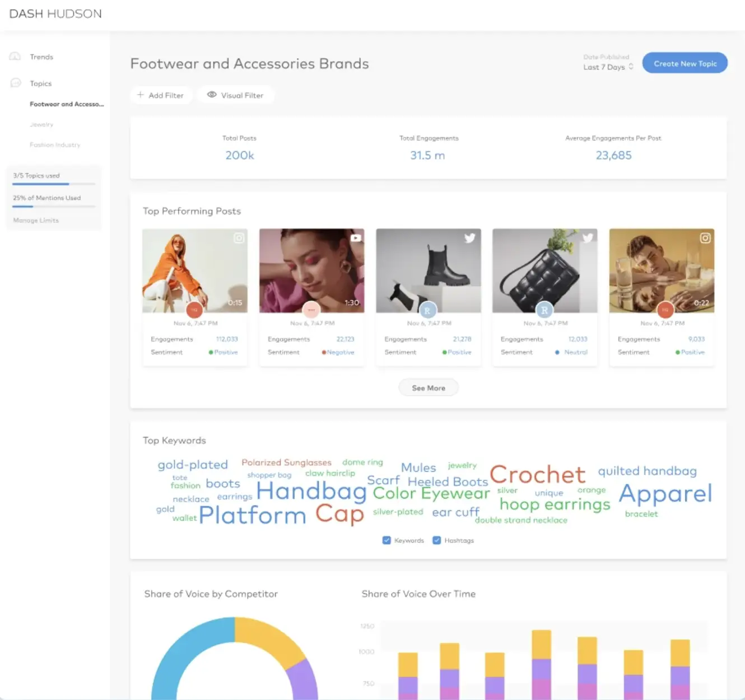Click the Heeled Boots keyword
The height and width of the screenshot is (700, 745).
coord(448,482)
